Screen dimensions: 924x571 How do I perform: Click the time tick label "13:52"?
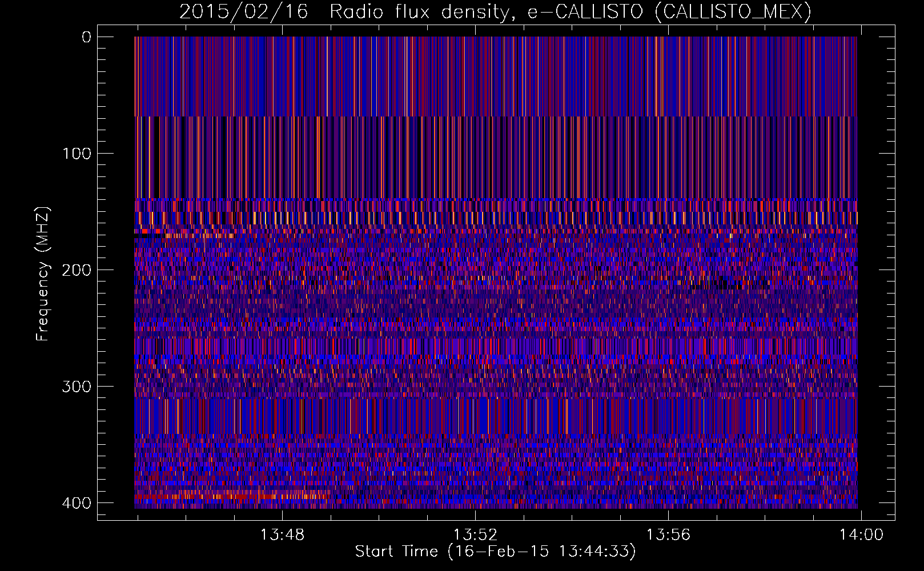[x=475, y=535]
